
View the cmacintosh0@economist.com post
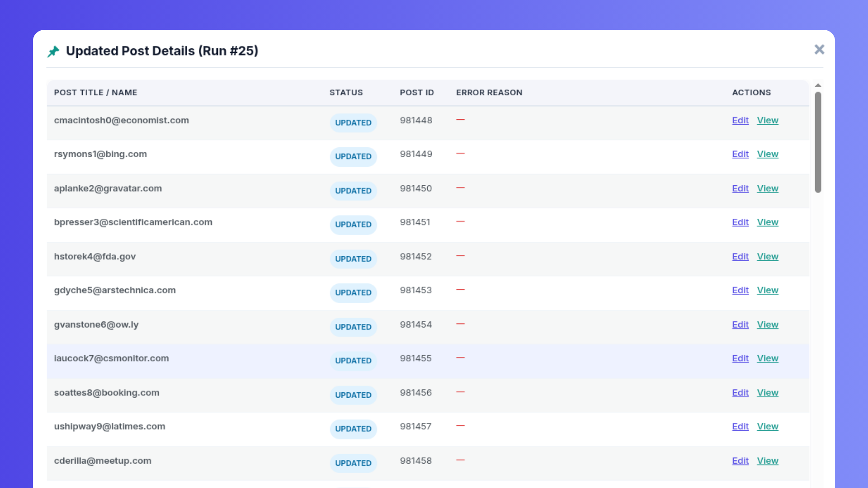(768, 121)
